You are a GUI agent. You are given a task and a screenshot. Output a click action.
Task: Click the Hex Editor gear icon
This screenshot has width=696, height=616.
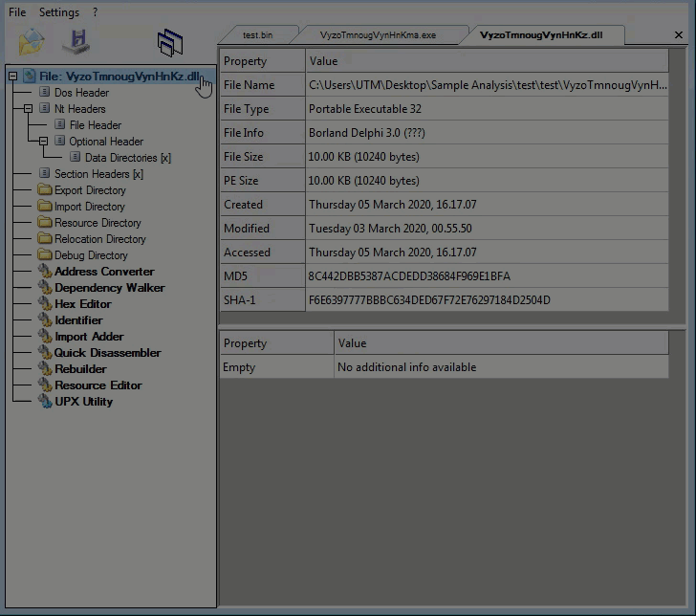(45, 303)
